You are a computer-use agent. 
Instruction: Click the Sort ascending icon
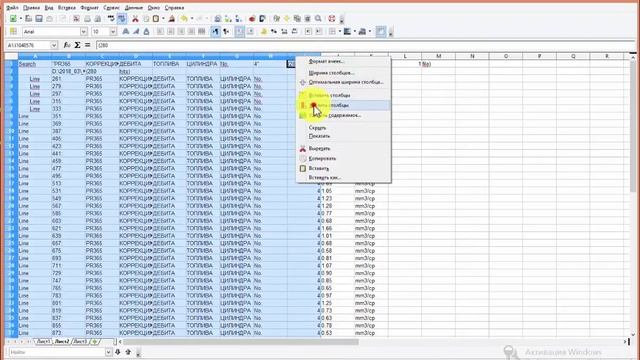click(x=228, y=19)
